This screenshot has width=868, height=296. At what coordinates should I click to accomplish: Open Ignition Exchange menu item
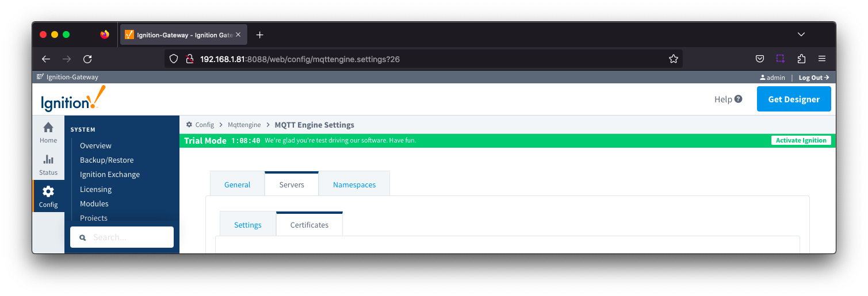click(110, 175)
